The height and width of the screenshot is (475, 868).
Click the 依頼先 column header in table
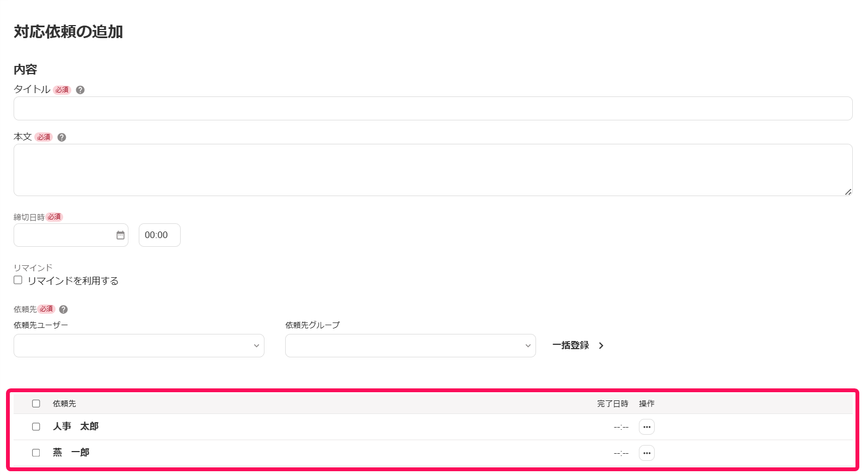pos(64,404)
